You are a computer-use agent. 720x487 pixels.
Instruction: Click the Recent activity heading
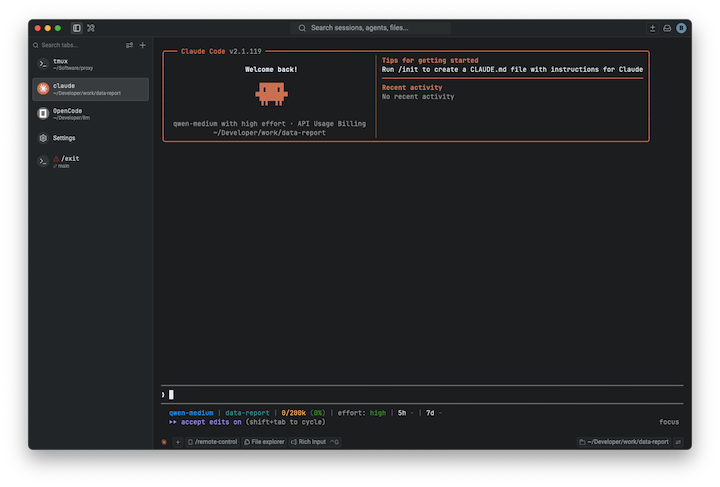(x=412, y=88)
